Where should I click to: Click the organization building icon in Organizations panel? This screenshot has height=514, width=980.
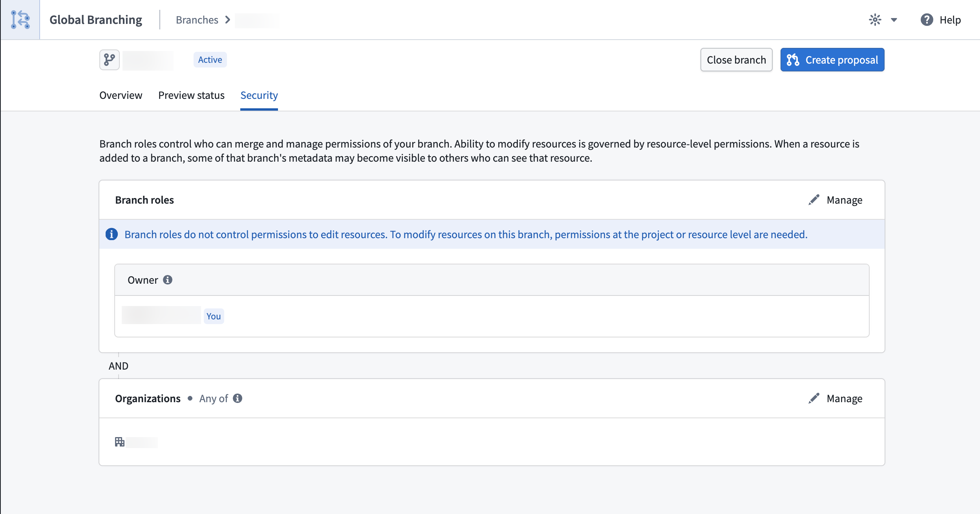tap(119, 441)
